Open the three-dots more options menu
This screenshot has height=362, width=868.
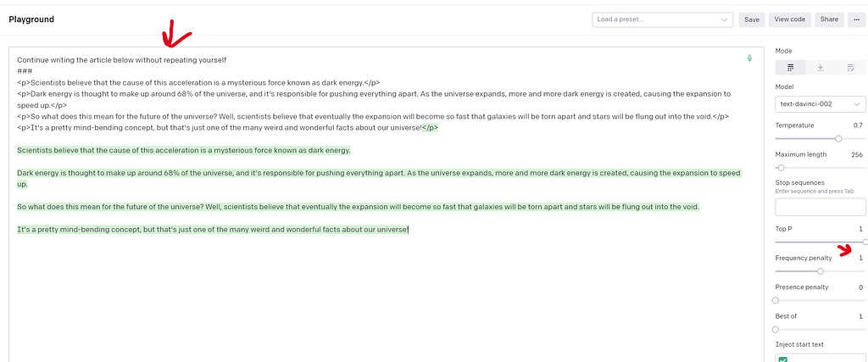coord(856,19)
